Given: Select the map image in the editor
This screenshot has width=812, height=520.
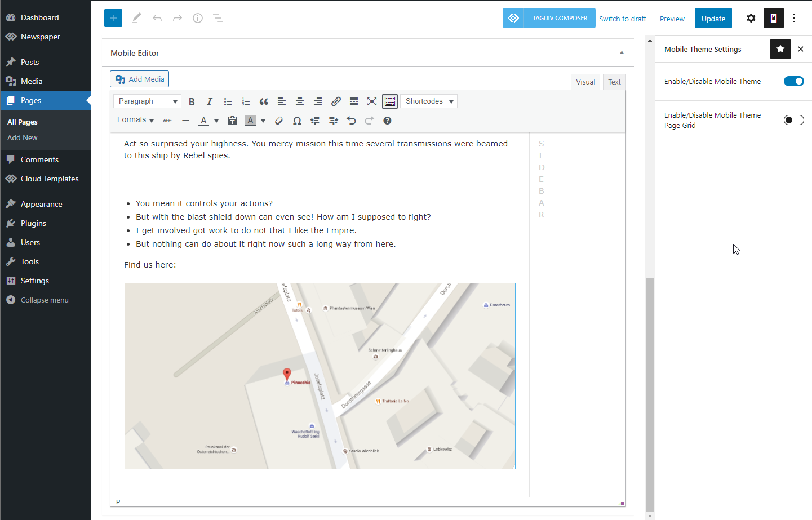Looking at the screenshot, I should [320, 376].
